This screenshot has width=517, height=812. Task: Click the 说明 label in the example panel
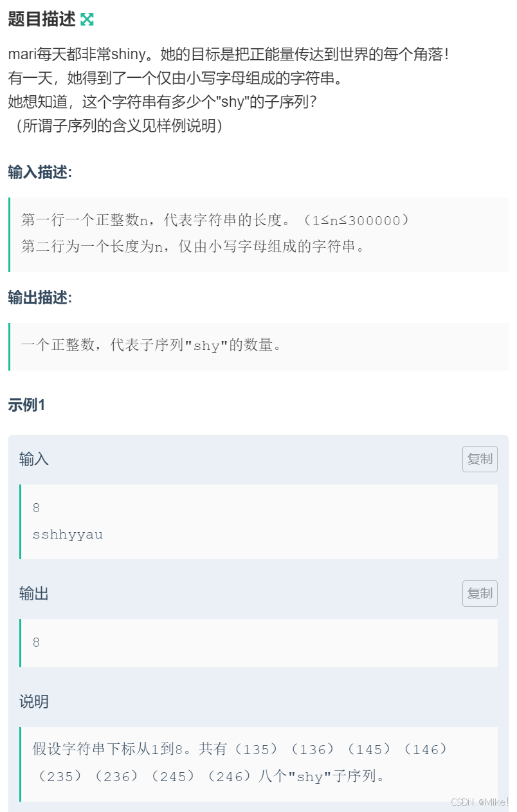coord(34,701)
